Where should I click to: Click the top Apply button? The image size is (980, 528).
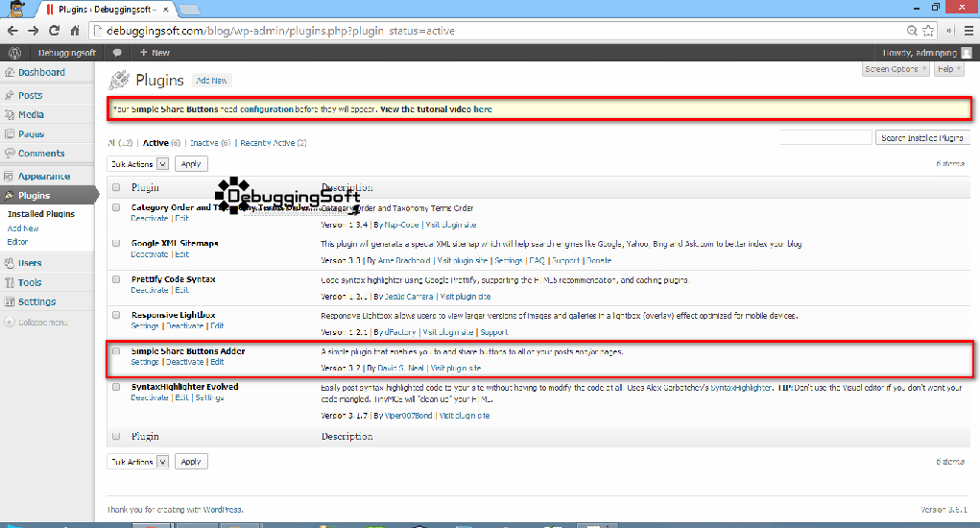coord(191,164)
